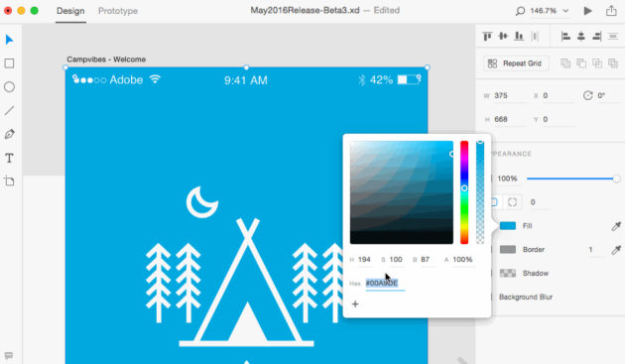Click the Hex color input field
The image size is (625, 364).
pyautogui.click(x=385, y=283)
